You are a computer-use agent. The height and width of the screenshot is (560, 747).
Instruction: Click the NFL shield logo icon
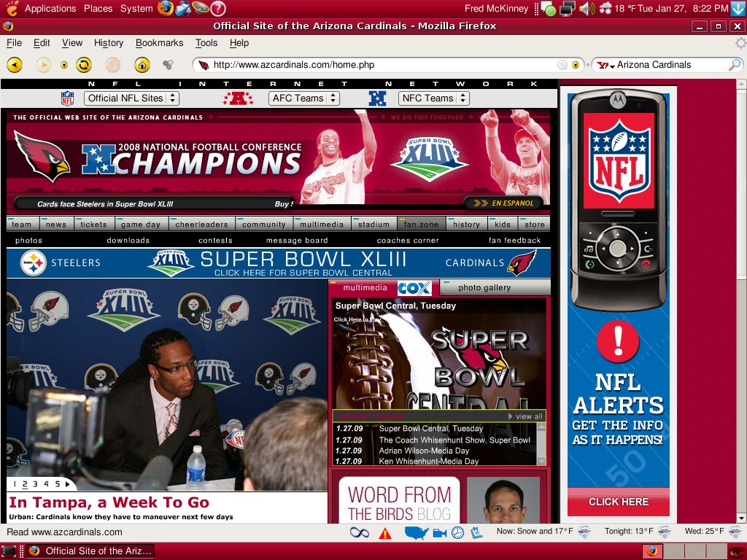coord(67,98)
